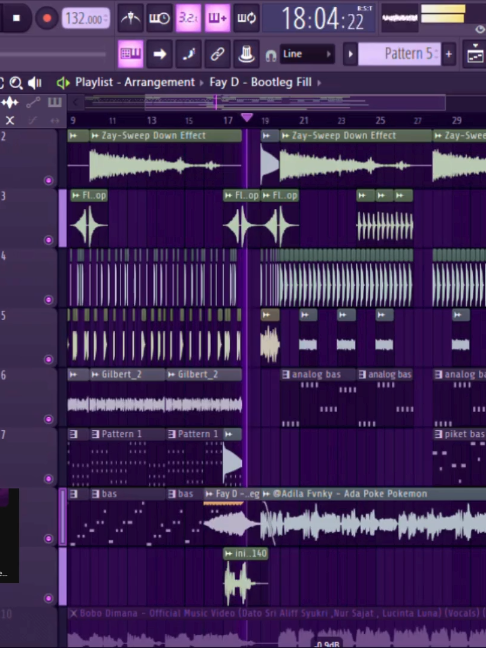Toggle the overdub blend recording button
Viewport: 486px width, 648px height.
pos(217,18)
